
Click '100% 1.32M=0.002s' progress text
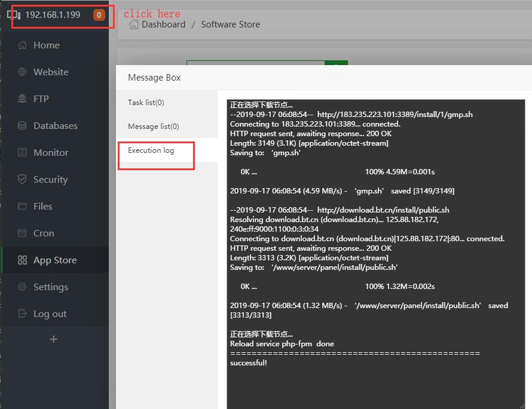coord(400,287)
